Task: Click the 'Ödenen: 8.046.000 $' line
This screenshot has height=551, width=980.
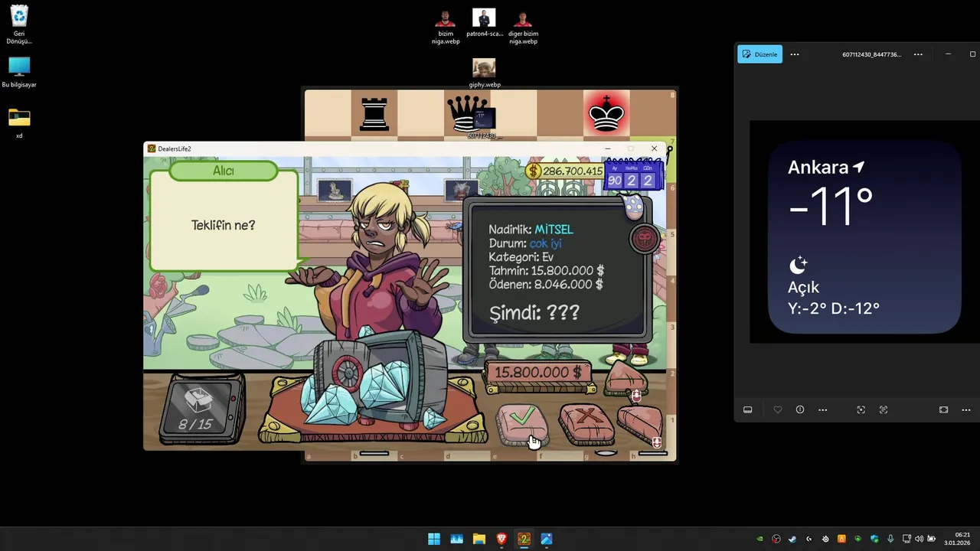Action: [545, 284]
